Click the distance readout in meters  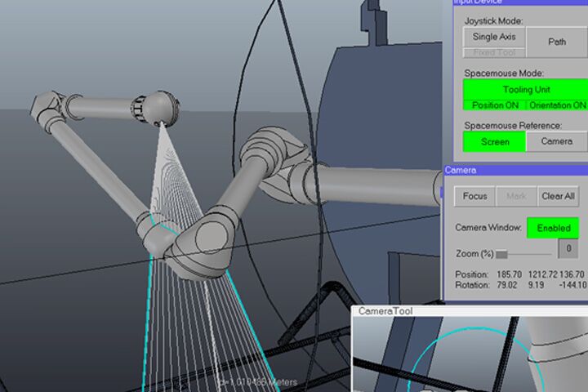point(260,381)
